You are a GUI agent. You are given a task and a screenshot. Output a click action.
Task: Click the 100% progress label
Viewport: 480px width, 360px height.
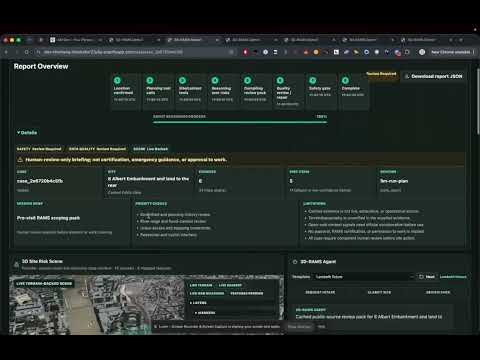322,117
